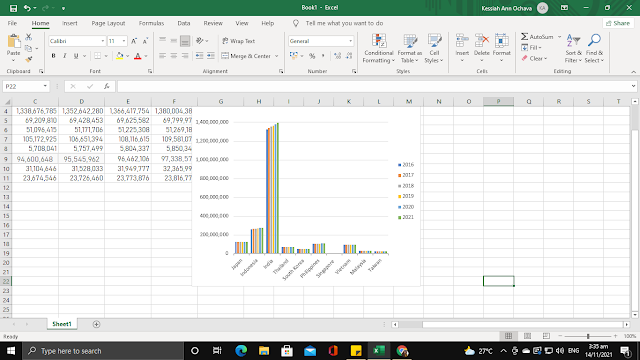Image resolution: width=640 pixels, height=360 pixels.
Task: Expand the Name Box dropdown arrow
Action: (x=45, y=86)
